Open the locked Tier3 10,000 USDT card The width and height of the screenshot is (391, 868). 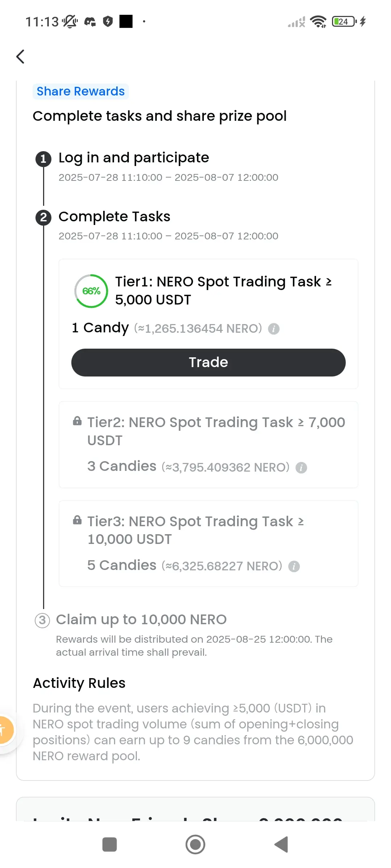[x=209, y=544]
